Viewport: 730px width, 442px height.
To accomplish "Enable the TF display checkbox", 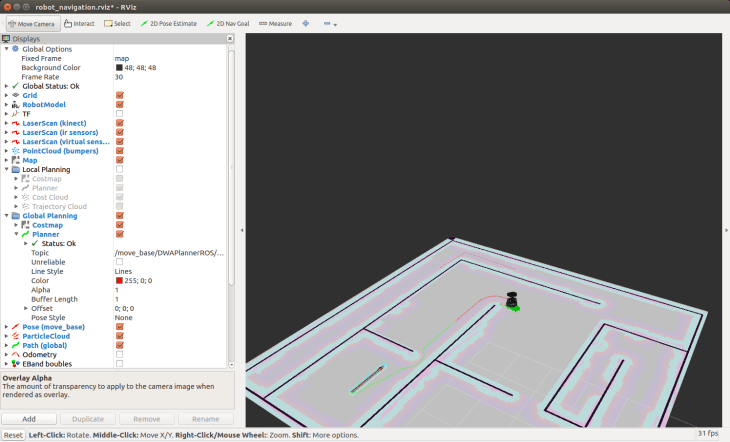I will pos(119,114).
